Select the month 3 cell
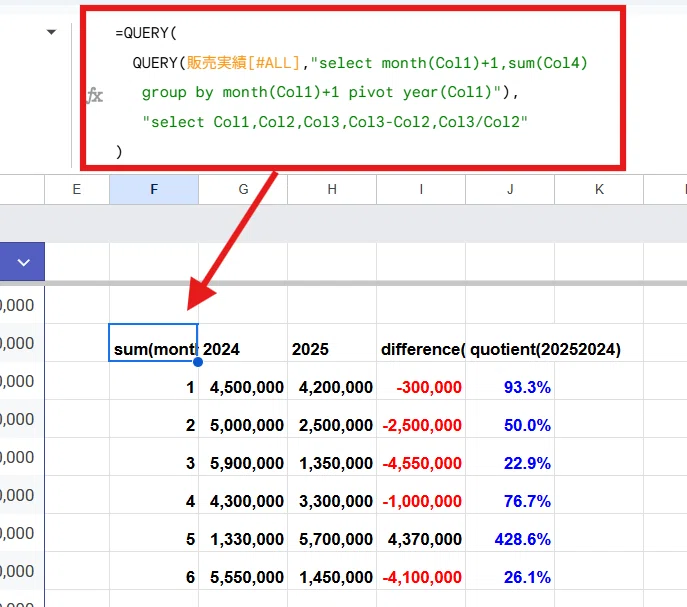The width and height of the screenshot is (687, 607). (154, 457)
